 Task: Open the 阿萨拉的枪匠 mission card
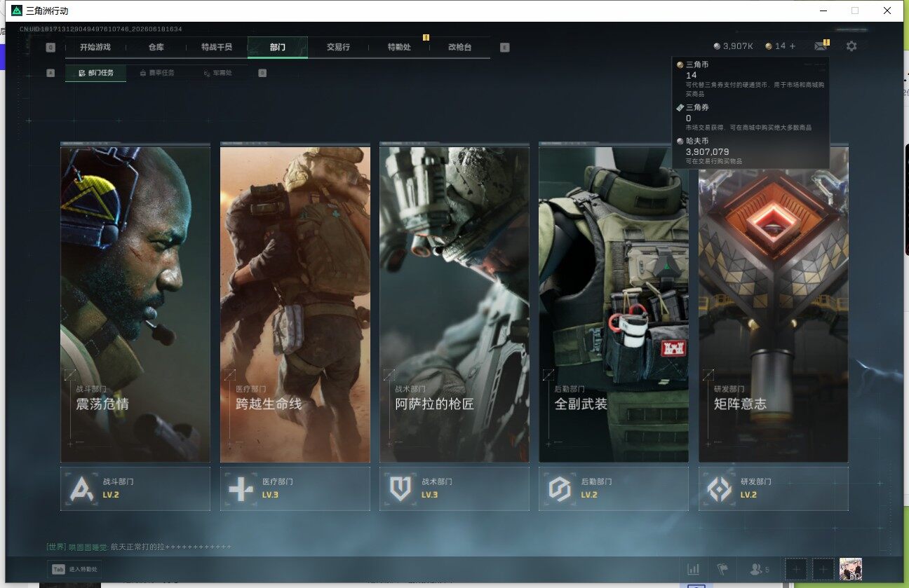(x=454, y=304)
